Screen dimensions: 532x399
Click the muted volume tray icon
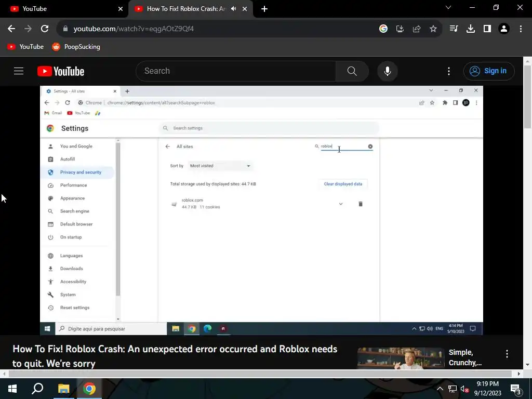click(x=465, y=389)
